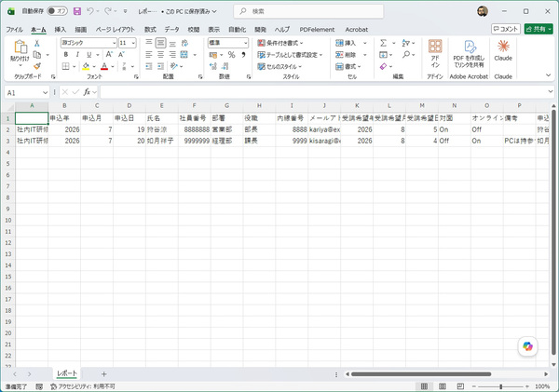Click the percent style icon

tap(231, 55)
